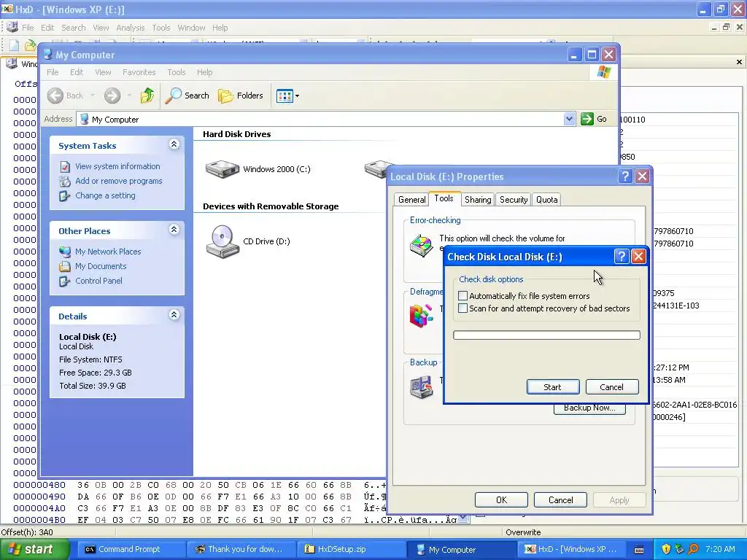Click HxD document icon in menu bar

point(12,27)
